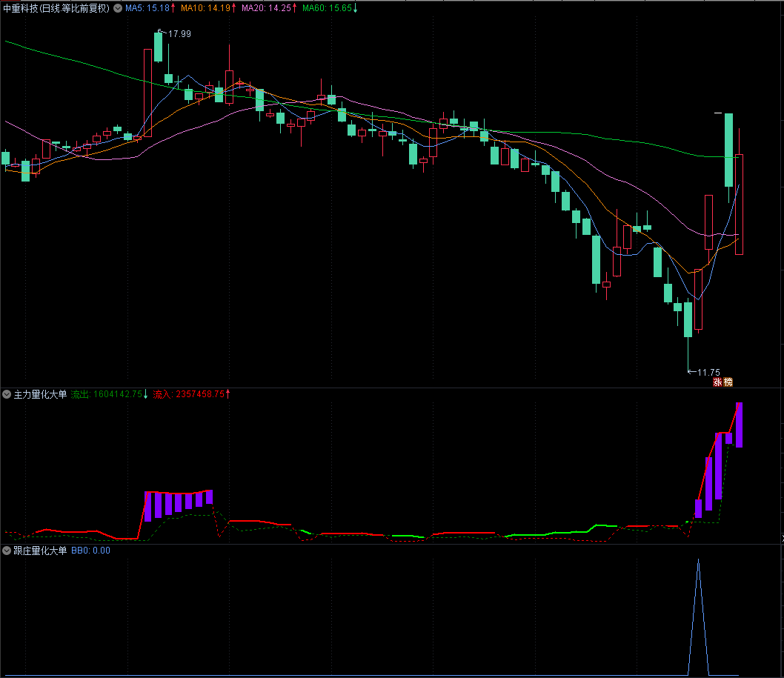Click the orange 榜 badge

pyautogui.click(x=728, y=382)
